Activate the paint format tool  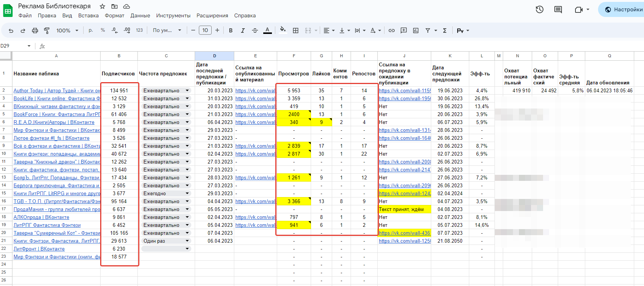tap(47, 31)
